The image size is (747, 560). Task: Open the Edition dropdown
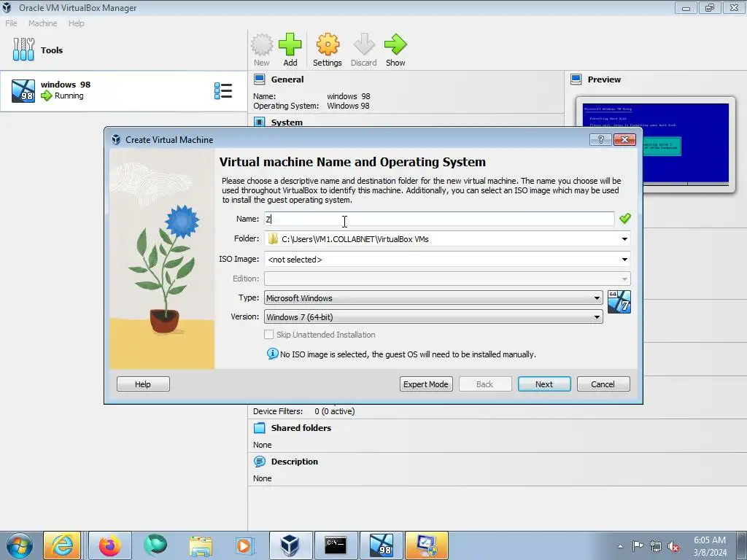pos(447,279)
